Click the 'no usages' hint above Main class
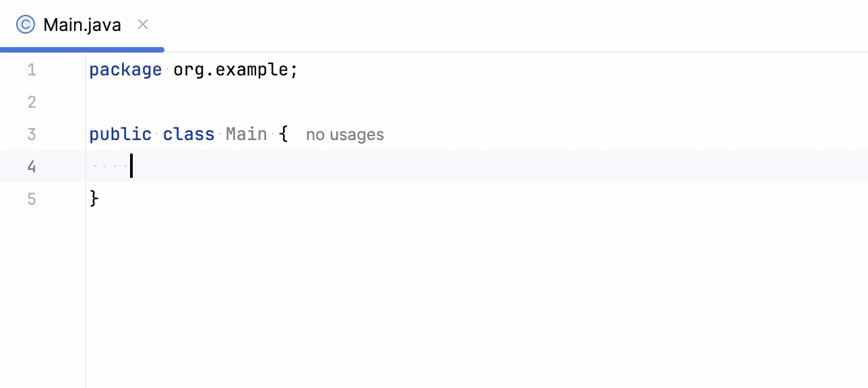Viewport: 868px width, 388px height. [x=344, y=134]
